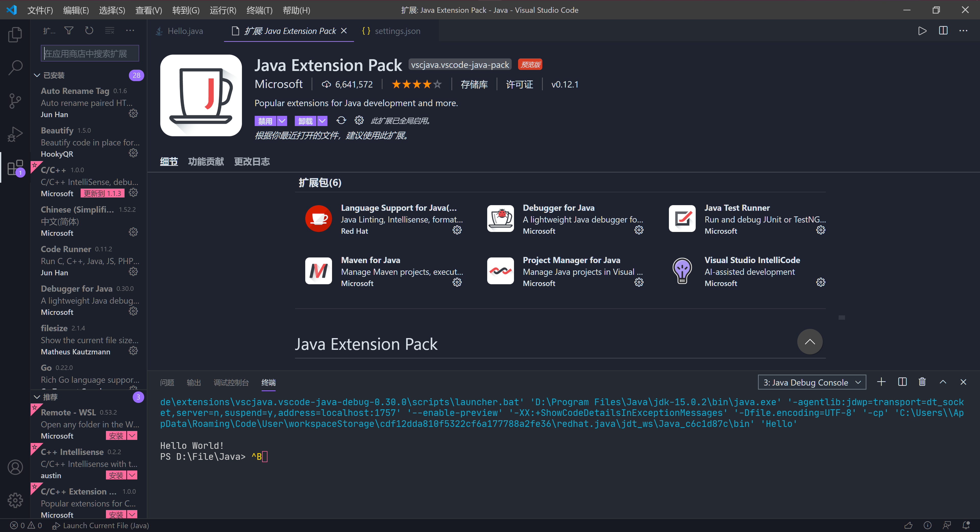Open install dropdown for C++ Intellisense
980x532 pixels.
click(132, 475)
